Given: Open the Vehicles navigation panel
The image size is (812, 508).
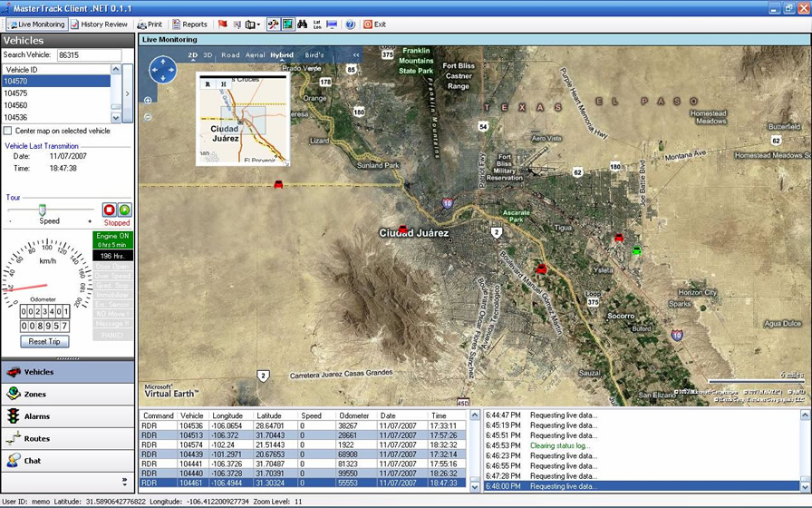Looking at the screenshot, I should point(68,372).
